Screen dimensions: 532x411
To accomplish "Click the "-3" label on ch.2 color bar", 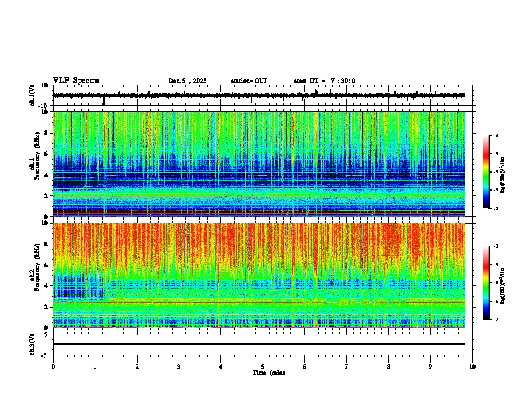I will click(x=496, y=246).
